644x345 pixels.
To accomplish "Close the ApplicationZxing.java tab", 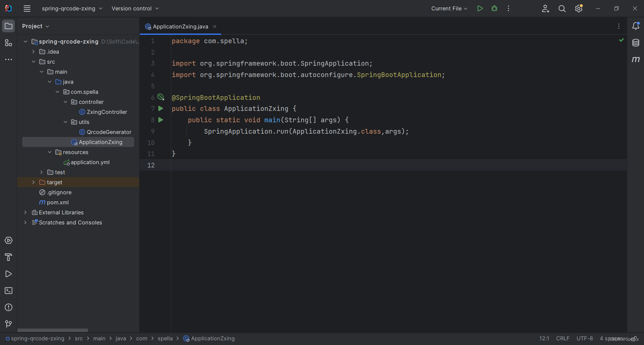I will tap(215, 26).
